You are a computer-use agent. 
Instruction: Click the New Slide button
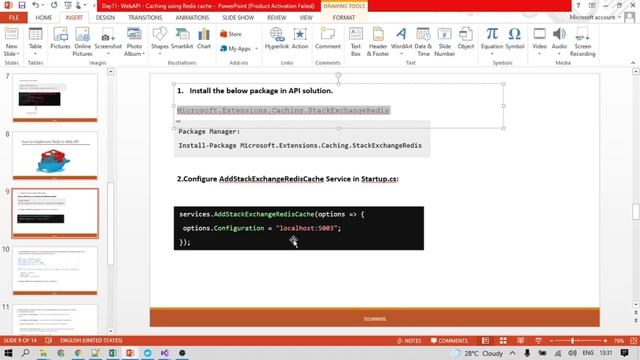pyautogui.click(x=11, y=42)
